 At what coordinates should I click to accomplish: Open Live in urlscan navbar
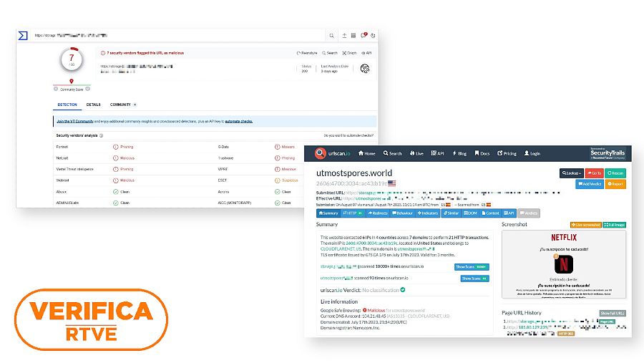tap(416, 153)
